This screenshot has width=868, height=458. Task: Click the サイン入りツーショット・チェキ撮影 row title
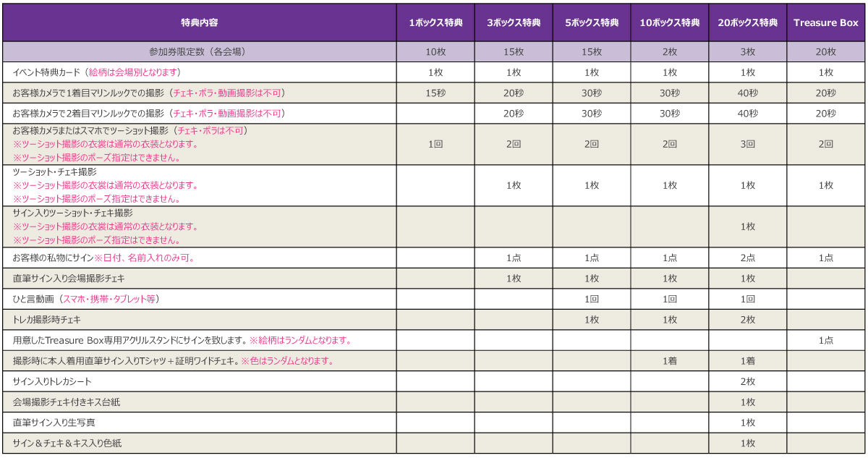(x=72, y=213)
